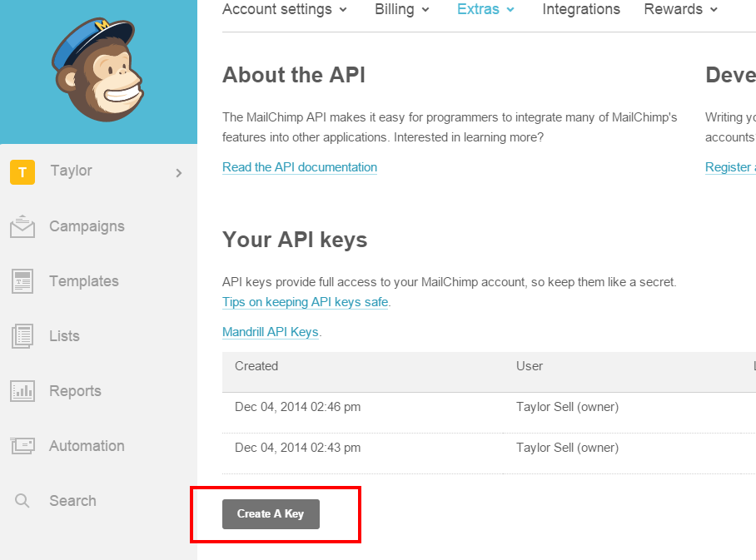Click Taylor Sell (owner) in the 02:43 pm row
756x560 pixels.
click(568, 448)
